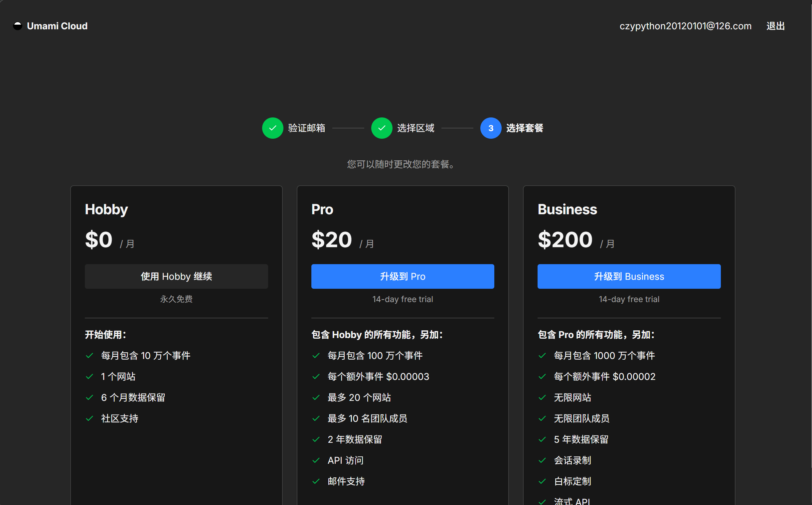This screenshot has height=505, width=812.
Task: Click the 每月包含 100 万个事件 feature text
Action: coord(375,356)
